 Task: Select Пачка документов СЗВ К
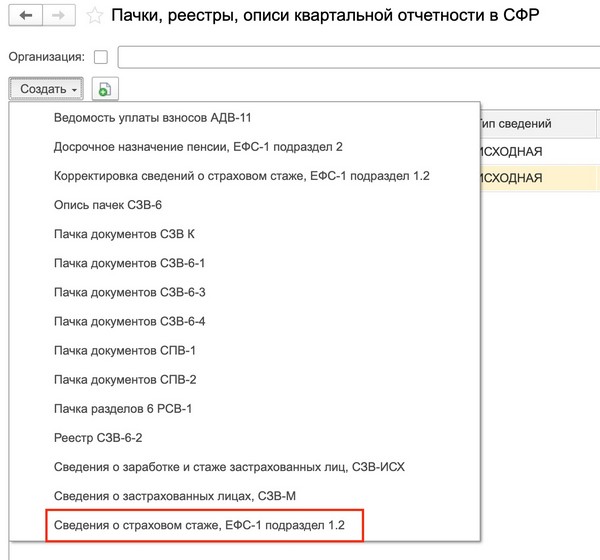(x=123, y=234)
